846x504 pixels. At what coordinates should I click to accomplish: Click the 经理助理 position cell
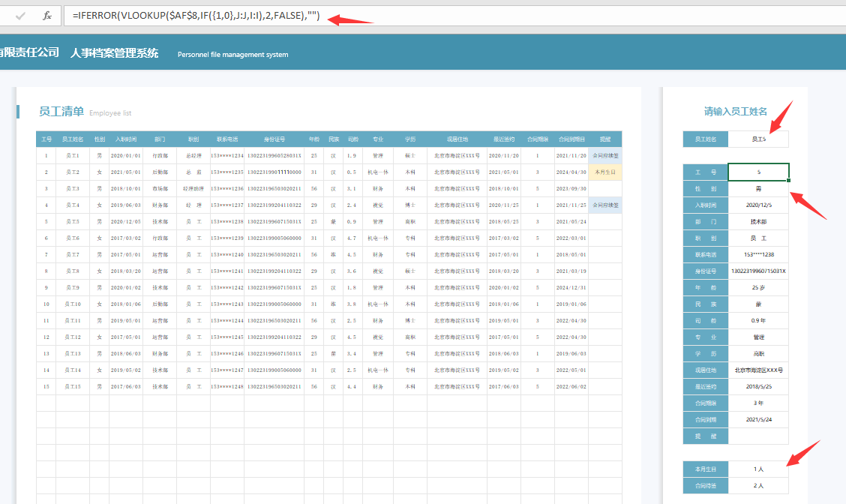click(193, 189)
